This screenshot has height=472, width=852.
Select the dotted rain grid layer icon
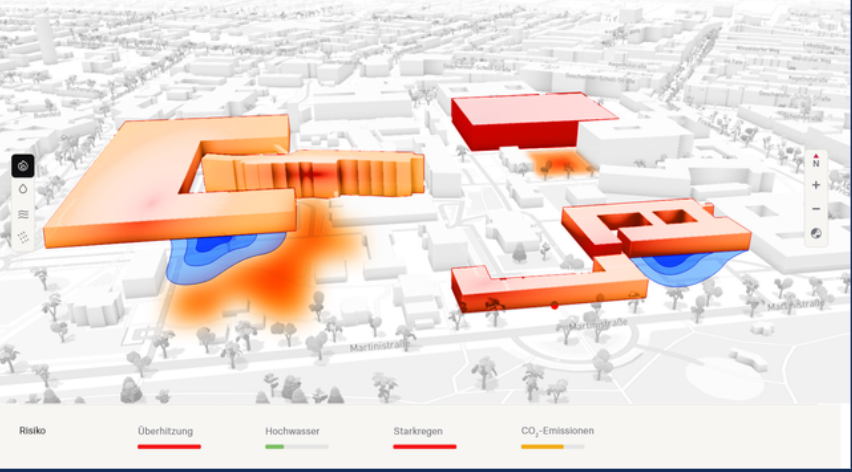point(23,237)
